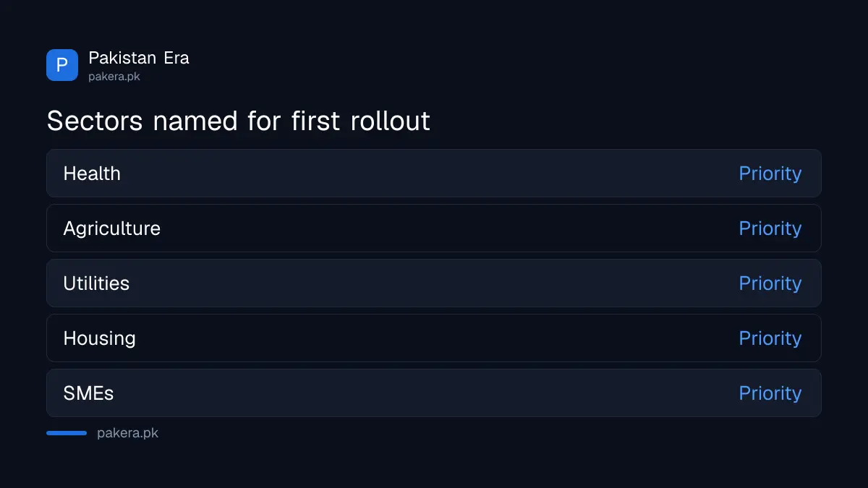Select the Agriculture sector row
The image size is (868, 488).
(x=434, y=228)
